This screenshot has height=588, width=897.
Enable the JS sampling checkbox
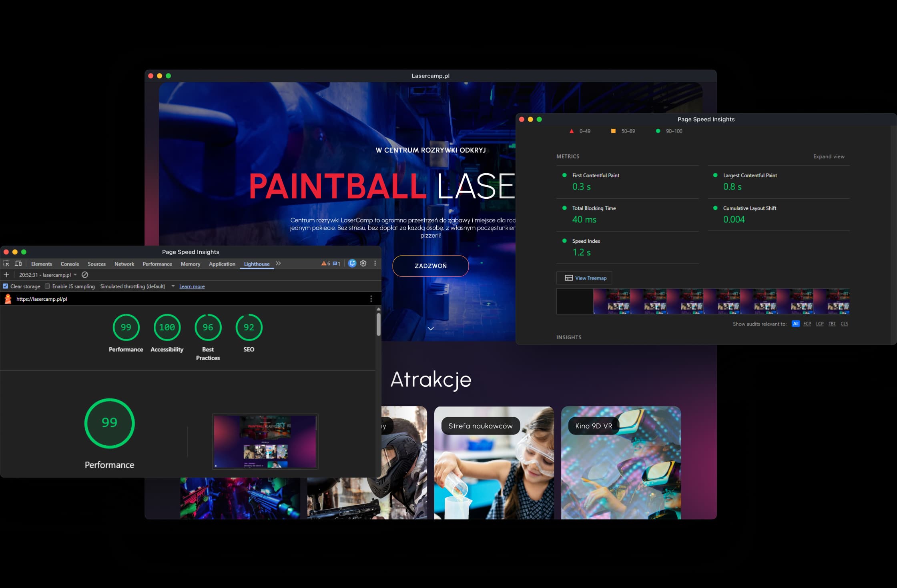pyautogui.click(x=47, y=286)
